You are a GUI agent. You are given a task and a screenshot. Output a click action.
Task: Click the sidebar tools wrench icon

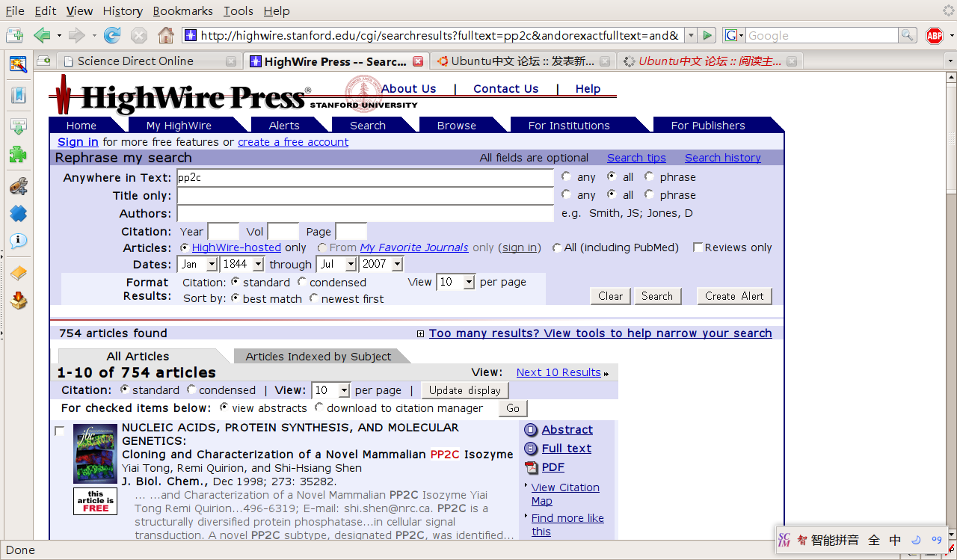click(18, 185)
